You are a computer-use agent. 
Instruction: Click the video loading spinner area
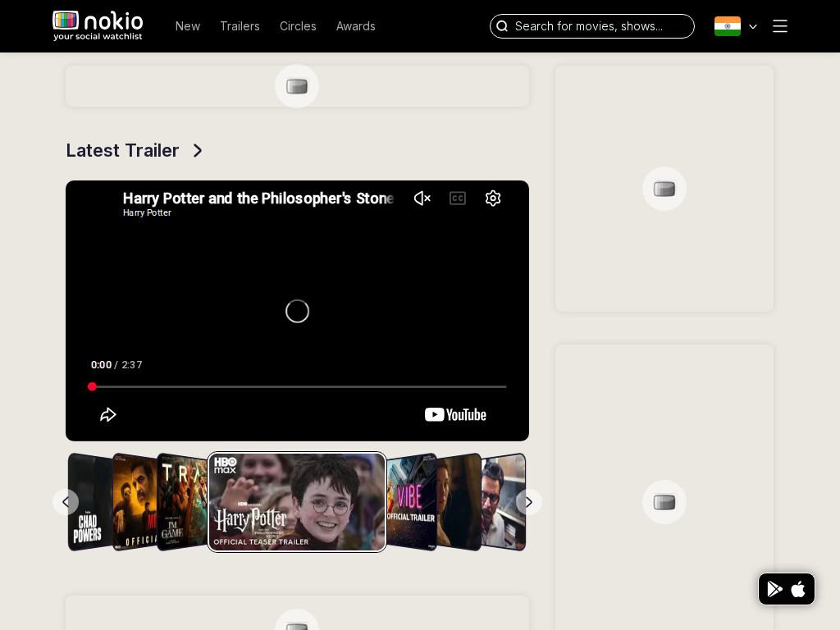click(297, 311)
